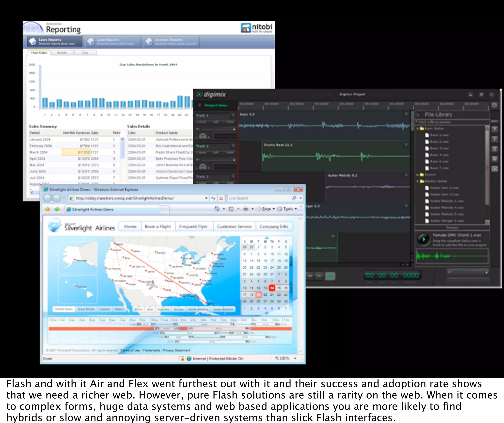Click the green play button in preview panel

coord(424,239)
